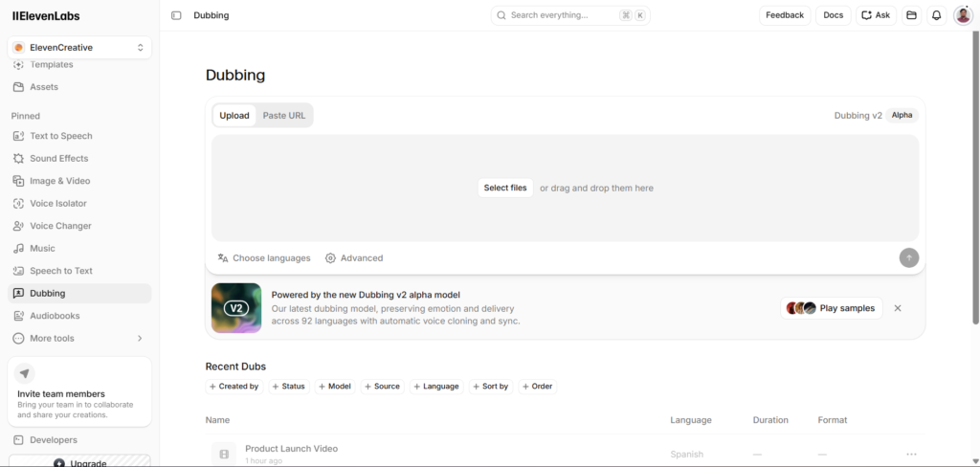
Task: Open the folder icon in top bar
Action: tap(911, 15)
